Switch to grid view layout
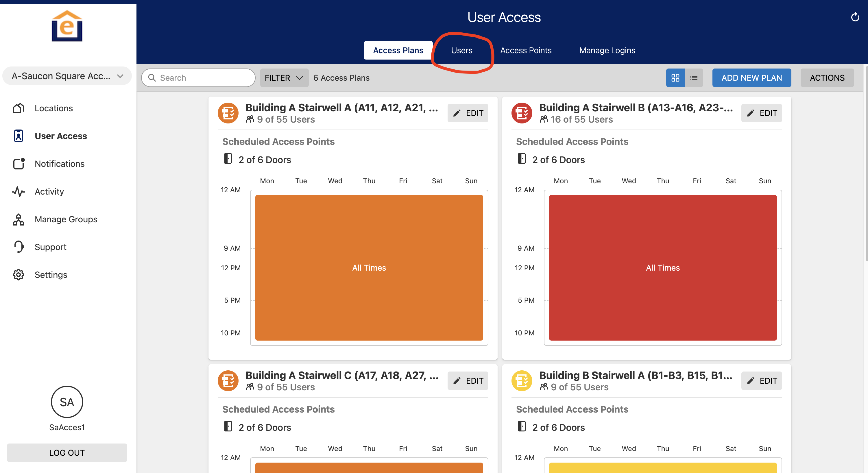Viewport: 868px width, 473px height. [x=675, y=78]
